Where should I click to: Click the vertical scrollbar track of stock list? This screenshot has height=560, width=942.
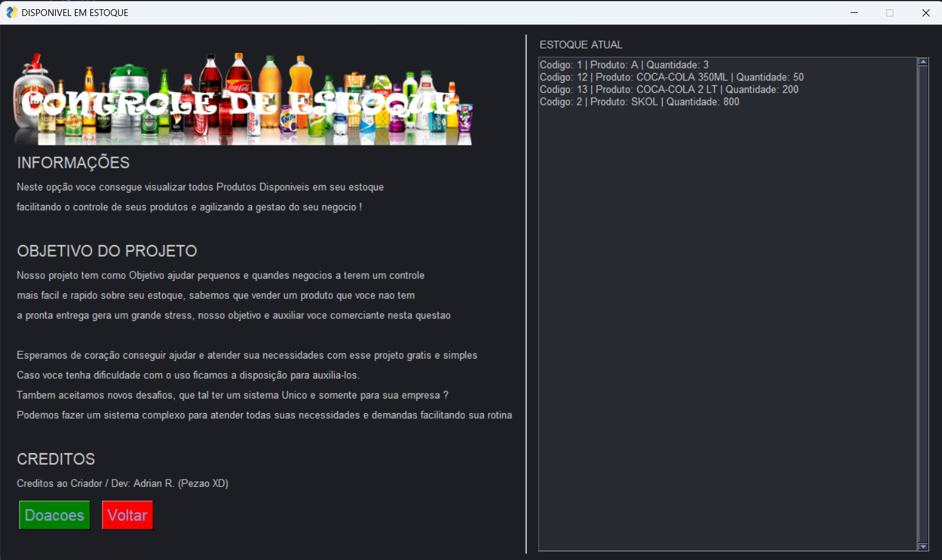pos(923,304)
